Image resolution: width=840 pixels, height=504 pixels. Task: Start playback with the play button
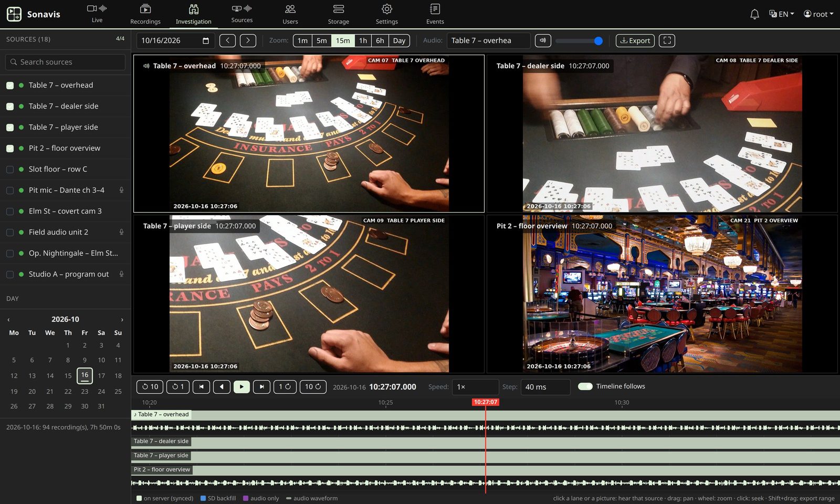coord(241,387)
